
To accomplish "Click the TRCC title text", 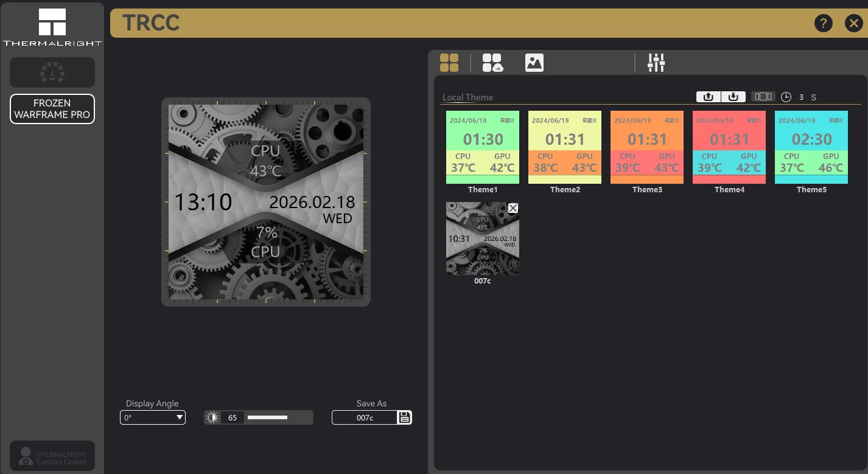I will click(x=151, y=23).
